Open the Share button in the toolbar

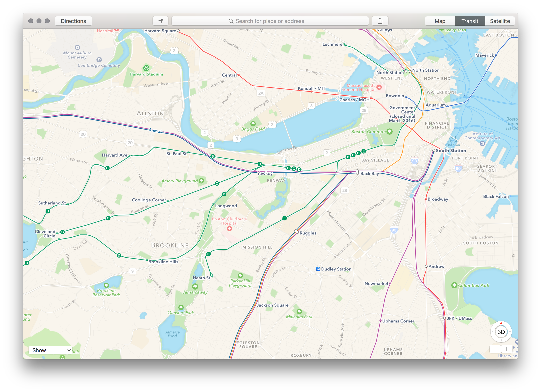click(x=380, y=21)
